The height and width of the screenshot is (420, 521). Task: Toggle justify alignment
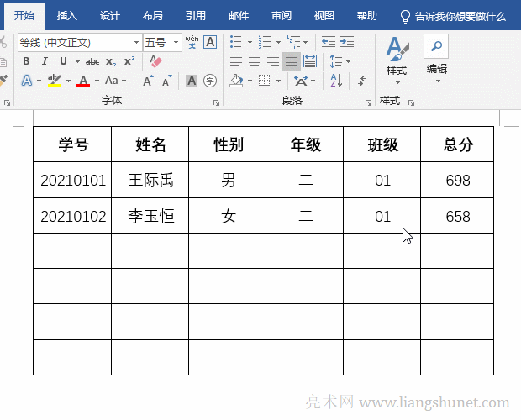tap(292, 61)
